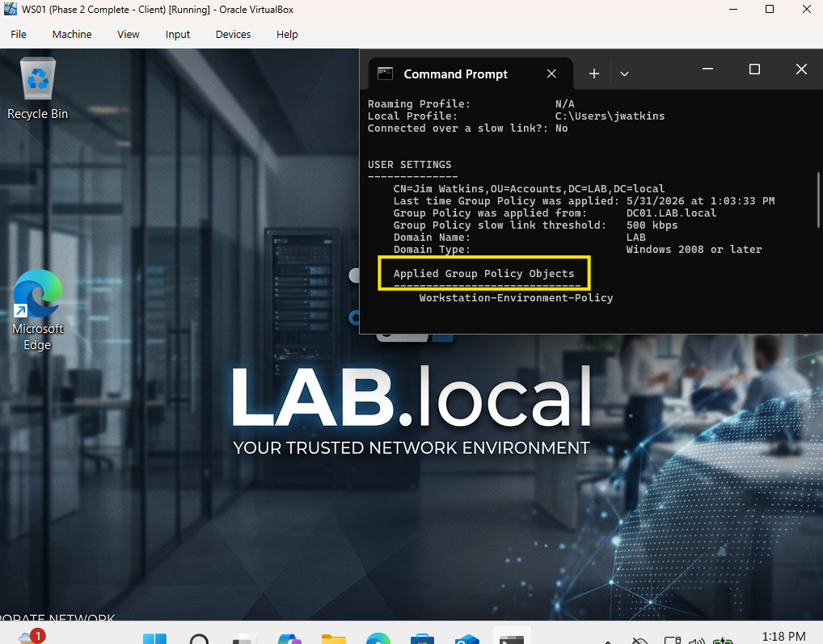Open File Explorer from the taskbar
823x644 pixels.
tap(334, 638)
